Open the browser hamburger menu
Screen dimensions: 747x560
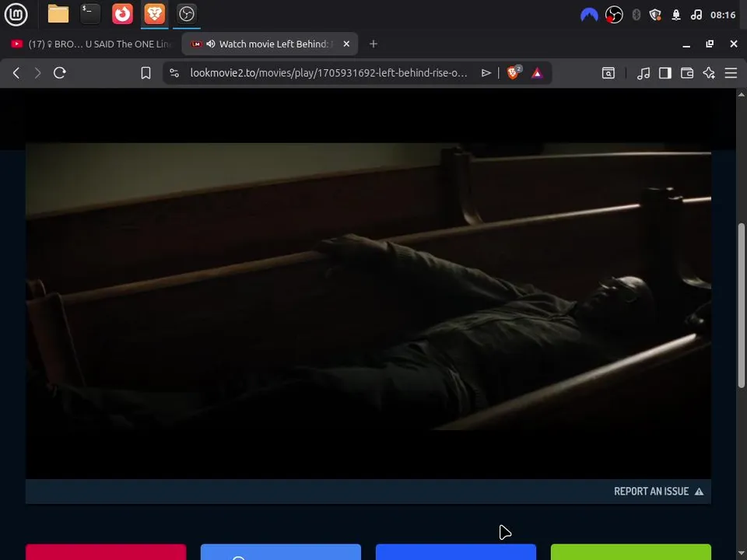[731, 73]
